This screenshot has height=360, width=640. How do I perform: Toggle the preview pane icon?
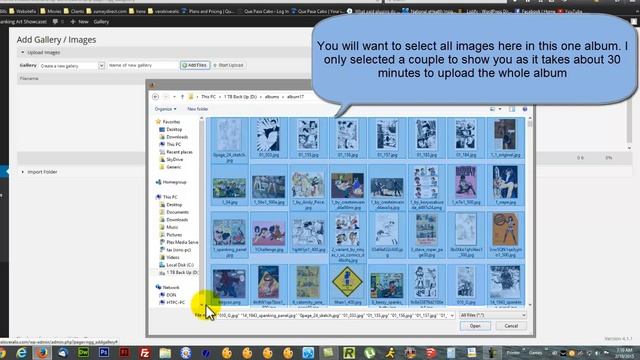click(x=512, y=109)
